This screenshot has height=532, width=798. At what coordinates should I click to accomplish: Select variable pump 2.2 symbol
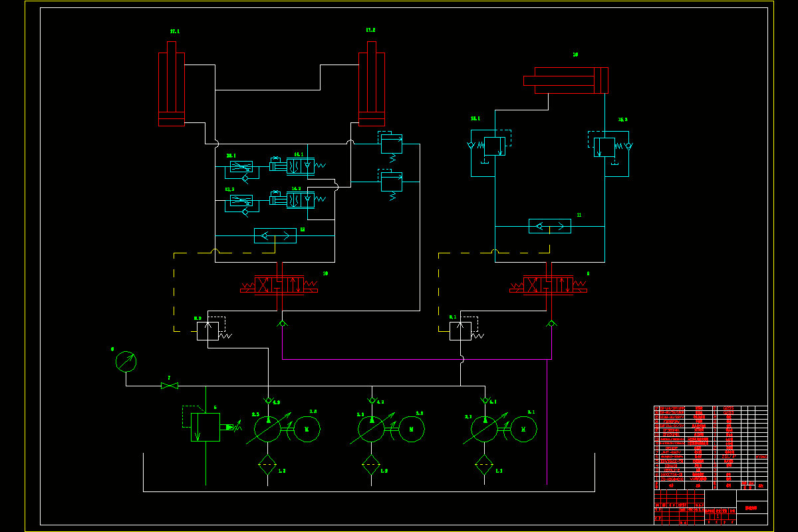coord(372,429)
